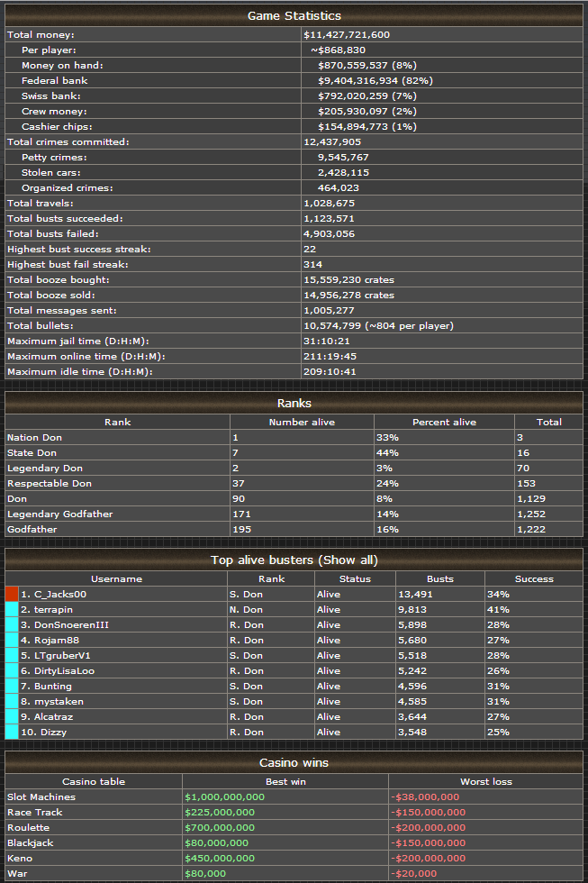The width and height of the screenshot is (588, 883).
Task: Click the Game Statistics header
Action: tap(294, 16)
